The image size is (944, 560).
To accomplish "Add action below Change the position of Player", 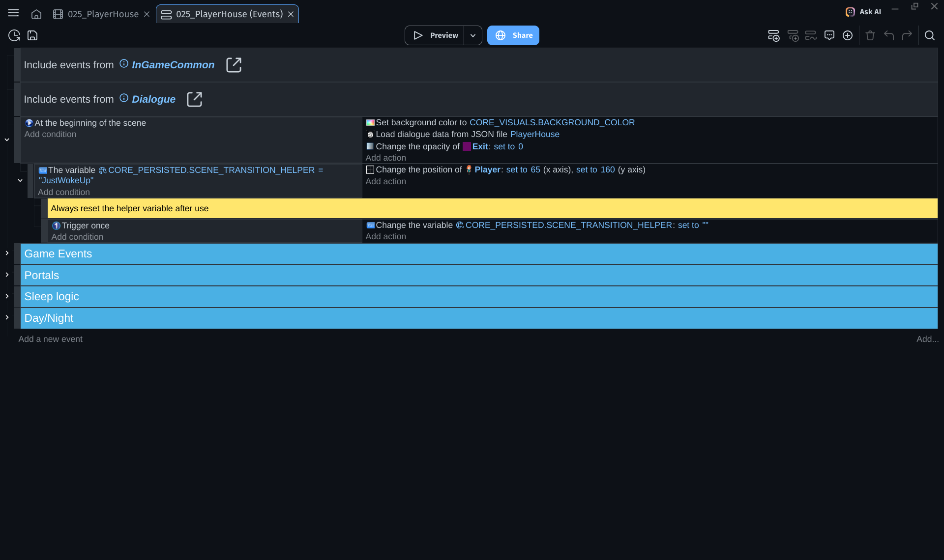I will pyautogui.click(x=385, y=181).
